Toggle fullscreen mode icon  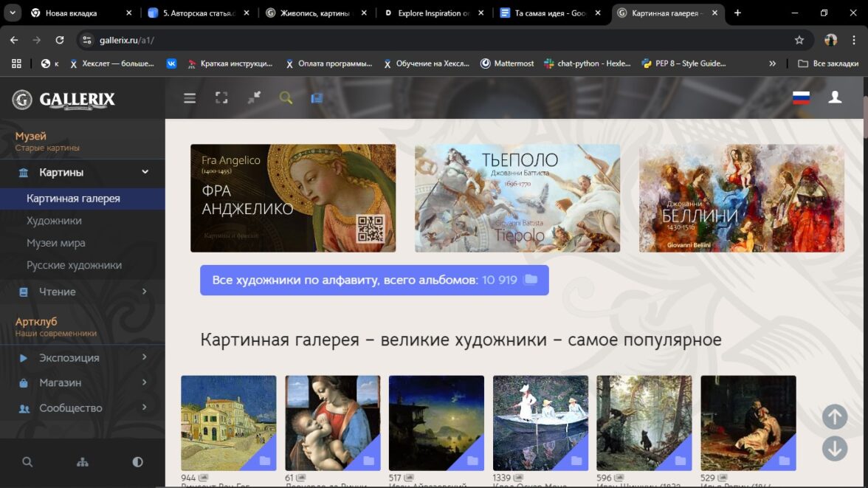(221, 98)
